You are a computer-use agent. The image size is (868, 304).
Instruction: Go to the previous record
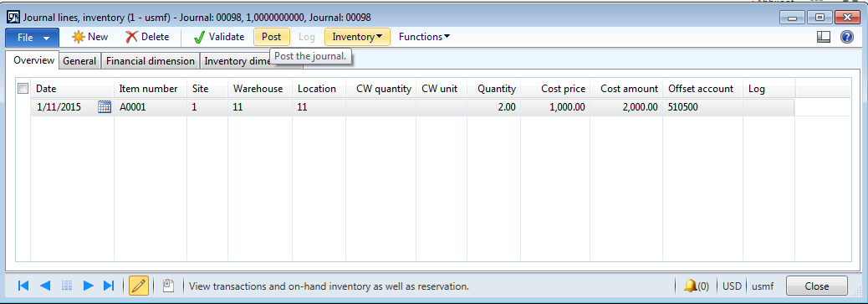point(45,286)
